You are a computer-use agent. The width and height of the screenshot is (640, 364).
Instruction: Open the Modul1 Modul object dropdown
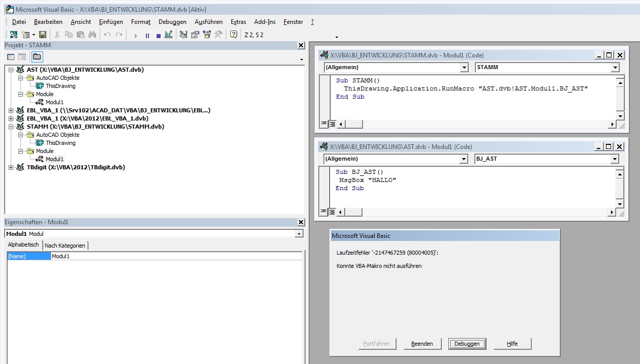pyautogui.click(x=299, y=234)
